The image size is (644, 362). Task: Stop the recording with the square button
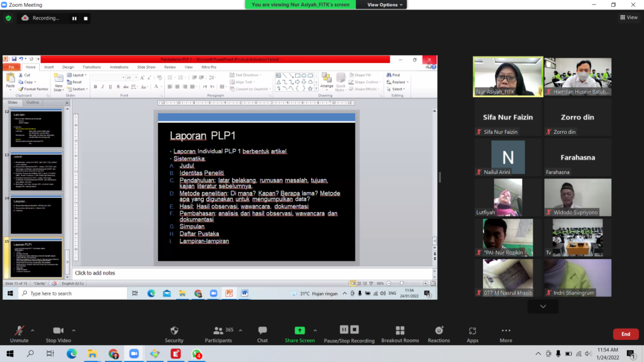pyautogui.click(x=86, y=18)
